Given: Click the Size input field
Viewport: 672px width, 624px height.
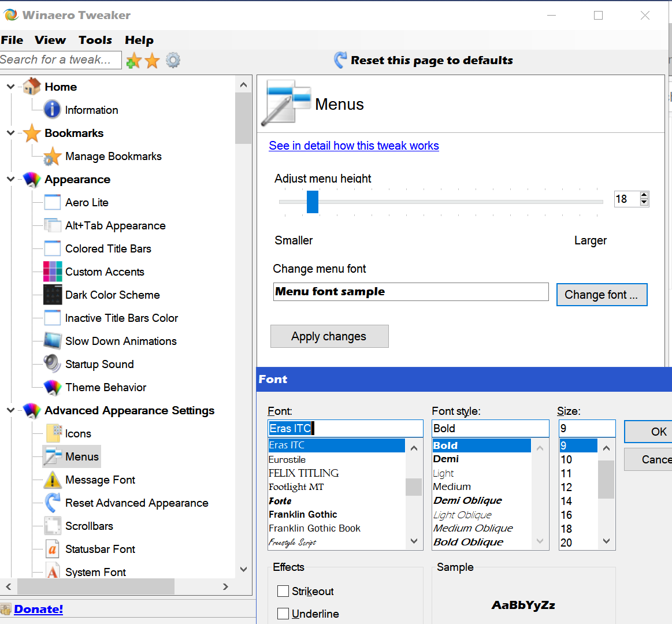Looking at the screenshot, I should point(587,428).
